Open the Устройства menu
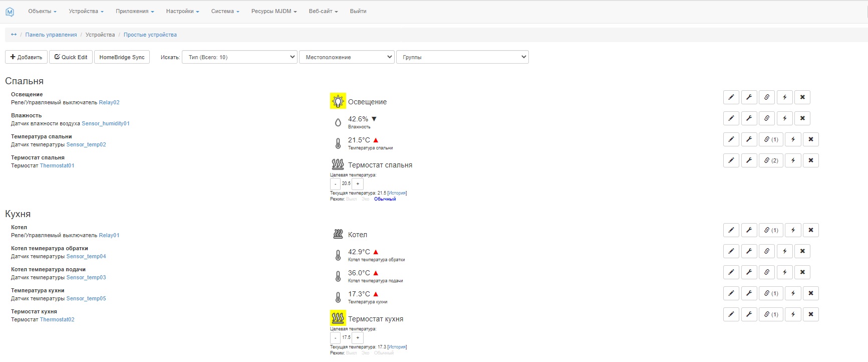The height and width of the screenshot is (362, 868). pos(86,11)
